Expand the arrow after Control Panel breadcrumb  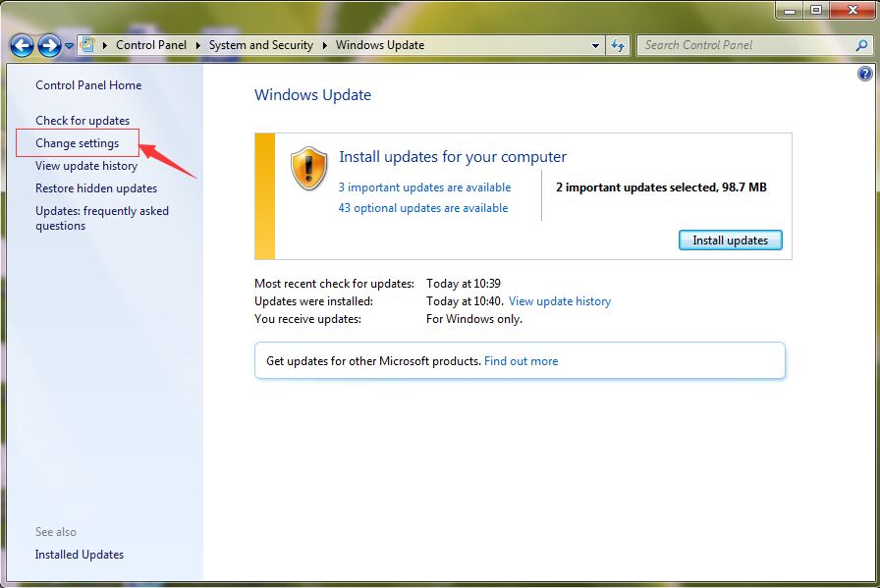coord(197,45)
